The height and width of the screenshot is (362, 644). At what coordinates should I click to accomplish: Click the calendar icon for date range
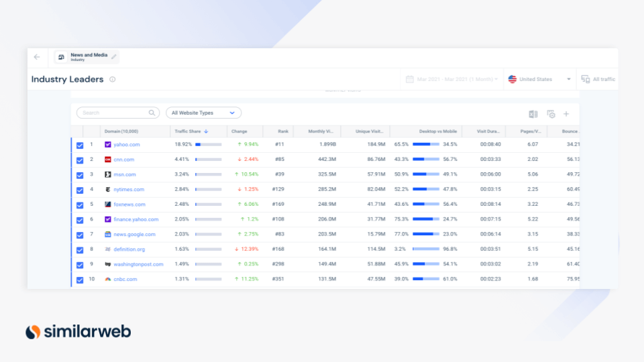coord(409,79)
